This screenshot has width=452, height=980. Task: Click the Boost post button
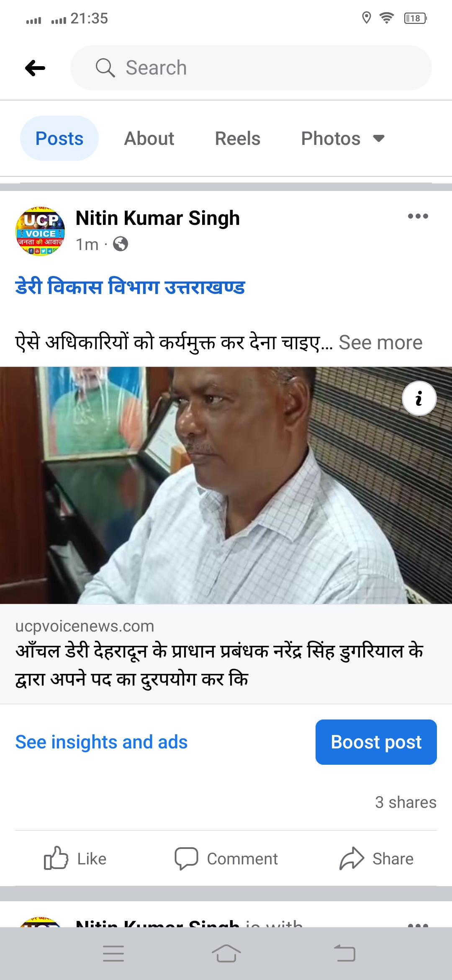click(376, 742)
